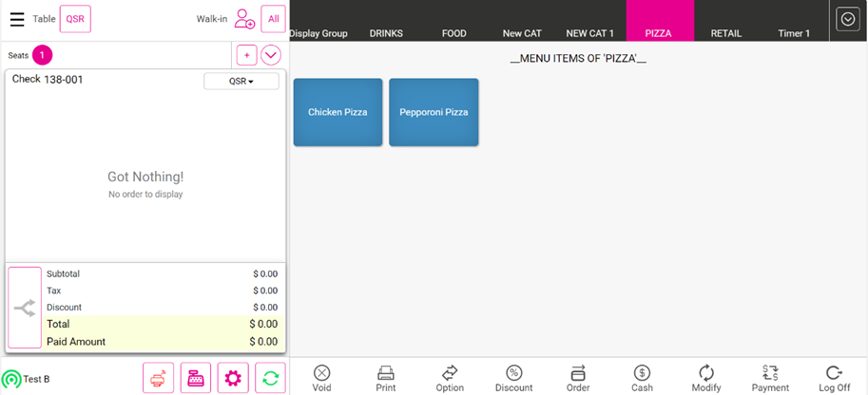The height and width of the screenshot is (395, 868).
Task: Select seat 1 circle
Action: 42,55
